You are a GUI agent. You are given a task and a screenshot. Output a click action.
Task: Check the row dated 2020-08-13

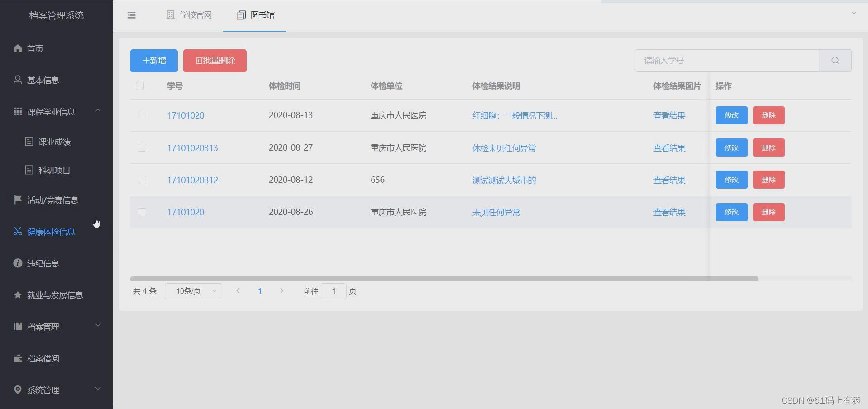(142, 115)
